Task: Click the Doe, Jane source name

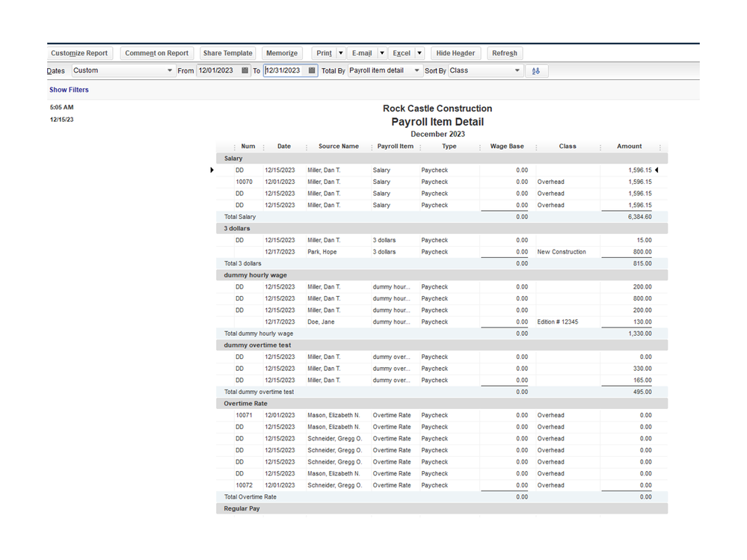Action: (x=321, y=322)
